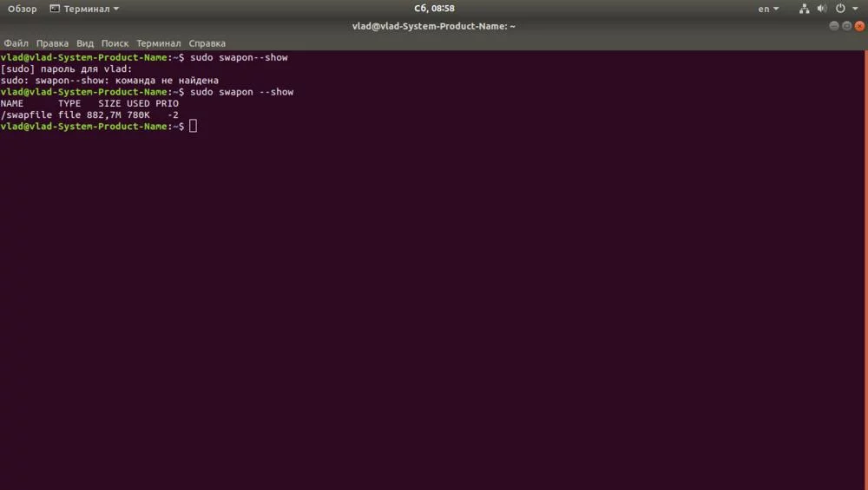Viewport: 868px width, 490px height.
Task: Expand the en keyboard layout dropdown
Action: coord(768,9)
